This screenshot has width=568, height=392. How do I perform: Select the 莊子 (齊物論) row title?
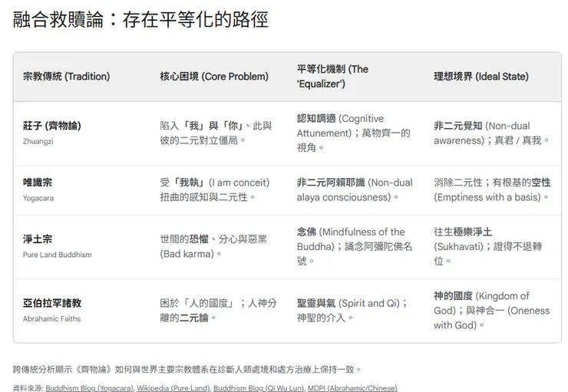[x=51, y=126]
